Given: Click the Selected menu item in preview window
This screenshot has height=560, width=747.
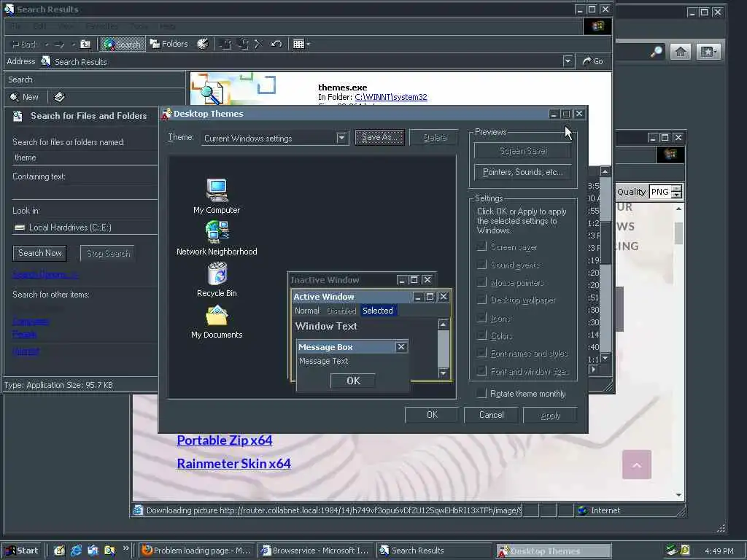Looking at the screenshot, I should point(378,311).
